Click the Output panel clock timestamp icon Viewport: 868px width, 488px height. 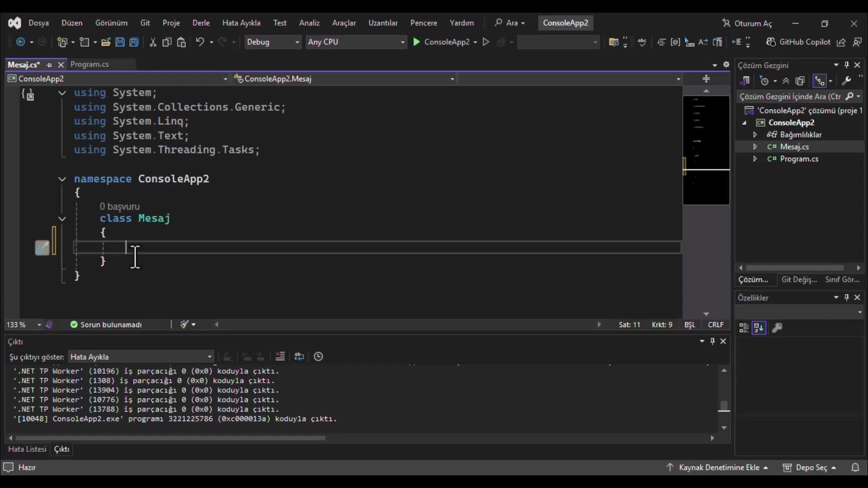(318, 357)
